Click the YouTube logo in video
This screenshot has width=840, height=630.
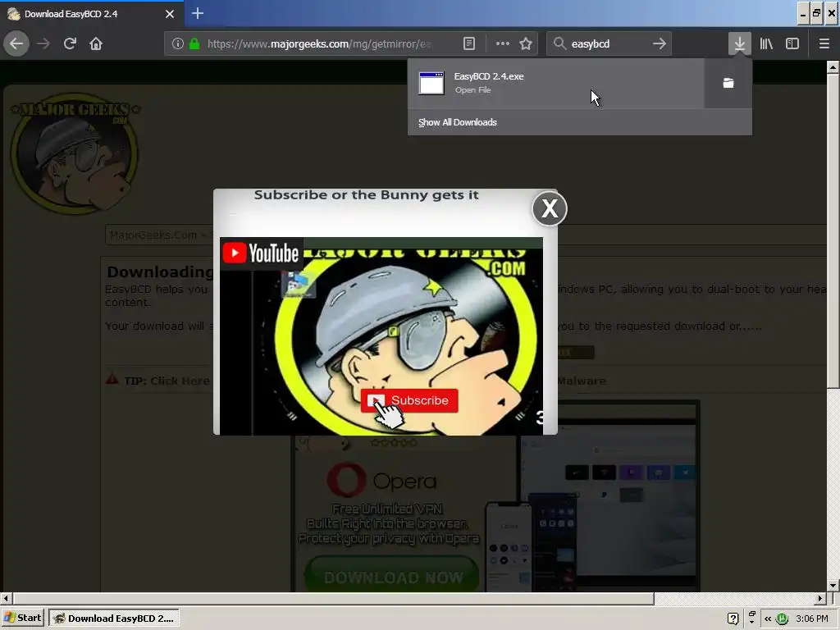point(262,253)
